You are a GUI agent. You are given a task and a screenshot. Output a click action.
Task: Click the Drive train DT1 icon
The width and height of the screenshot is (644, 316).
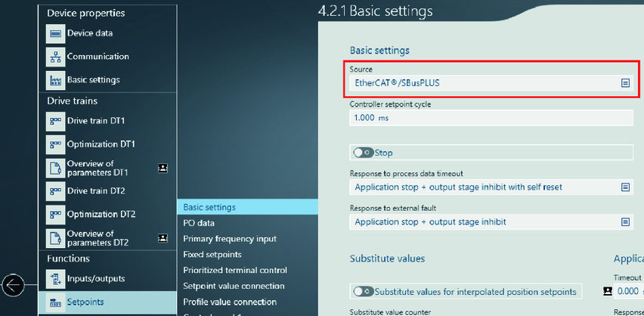(55, 121)
